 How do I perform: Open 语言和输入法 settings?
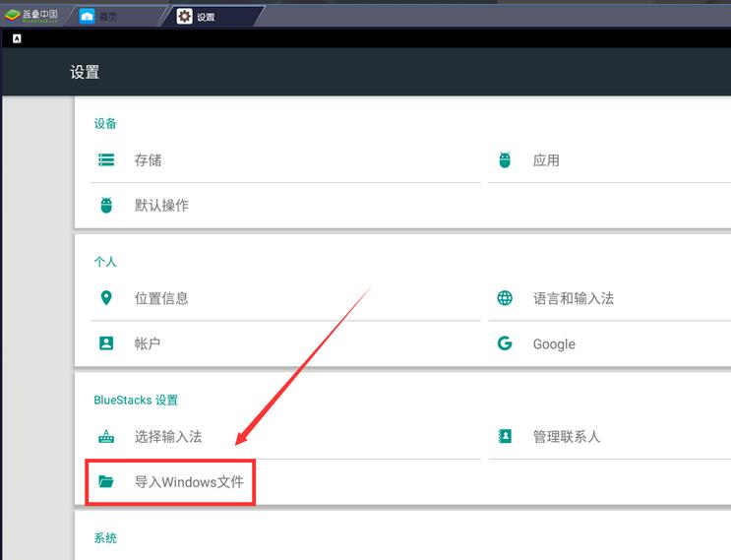click(x=610, y=298)
